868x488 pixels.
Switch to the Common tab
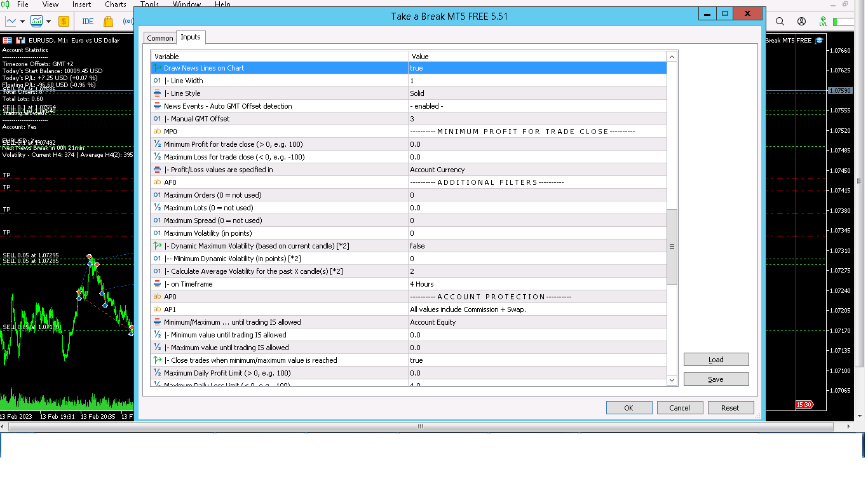pyautogui.click(x=160, y=38)
